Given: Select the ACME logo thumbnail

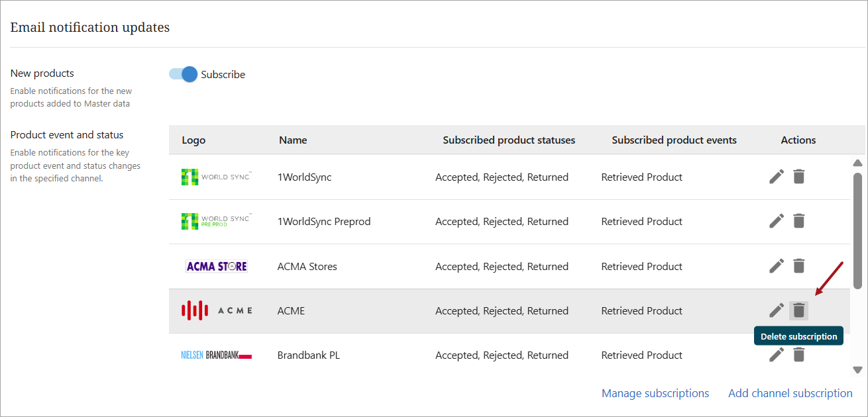Looking at the screenshot, I should [217, 310].
